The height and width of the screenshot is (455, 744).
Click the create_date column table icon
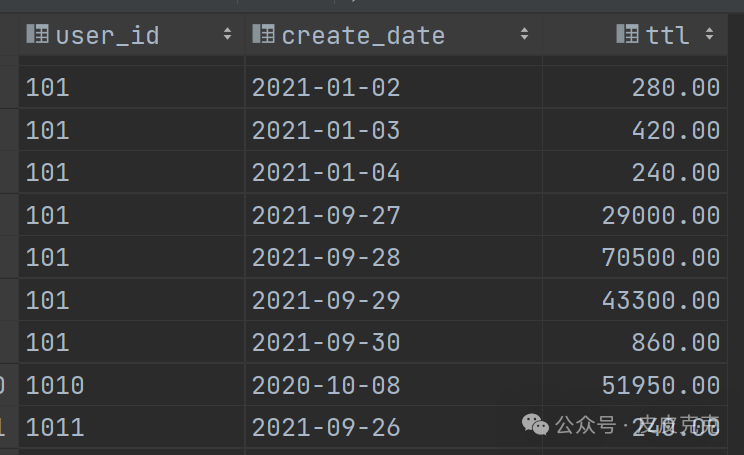pos(263,35)
